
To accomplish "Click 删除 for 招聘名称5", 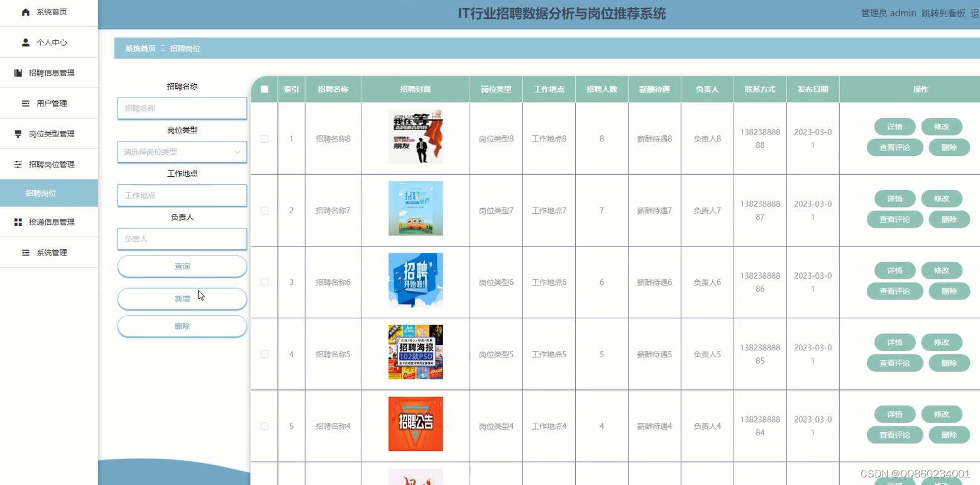I will pyautogui.click(x=949, y=363).
